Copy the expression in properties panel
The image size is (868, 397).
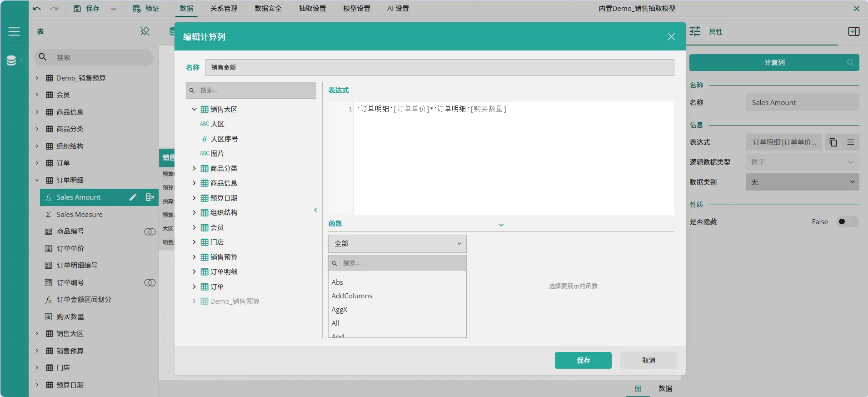(x=833, y=142)
